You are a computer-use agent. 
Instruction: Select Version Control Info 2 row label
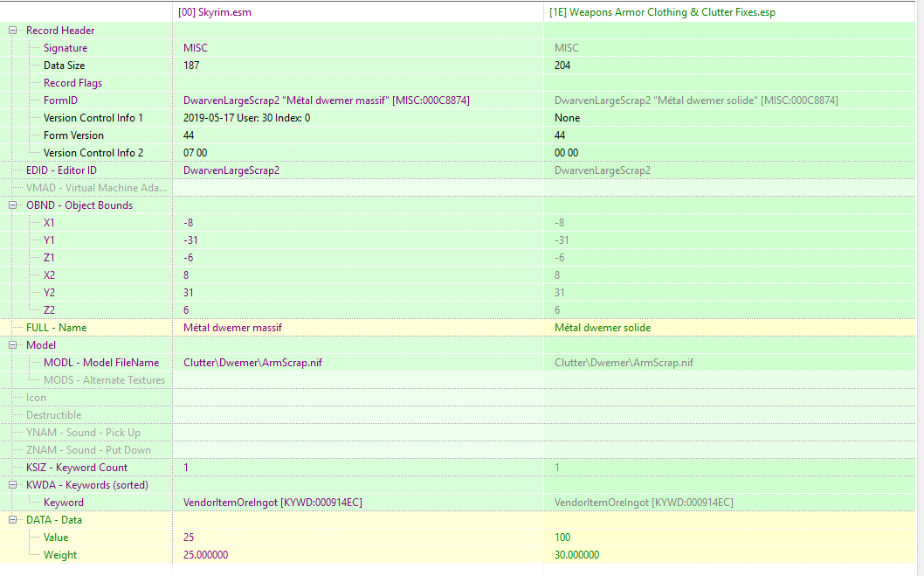[x=93, y=153]
